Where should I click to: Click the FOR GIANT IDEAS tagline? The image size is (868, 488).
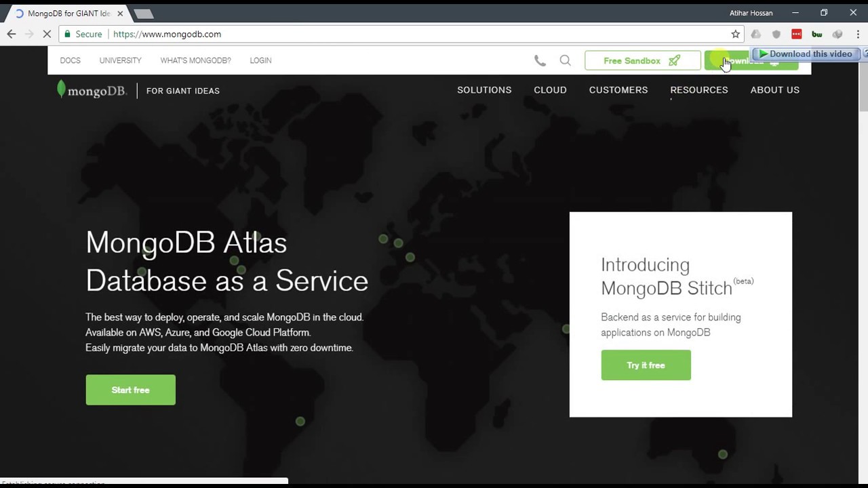tap(183, 90)
